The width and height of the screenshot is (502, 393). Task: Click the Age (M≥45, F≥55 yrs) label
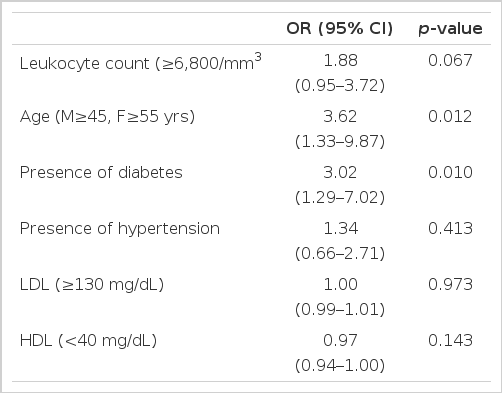[x=107, y=117]
